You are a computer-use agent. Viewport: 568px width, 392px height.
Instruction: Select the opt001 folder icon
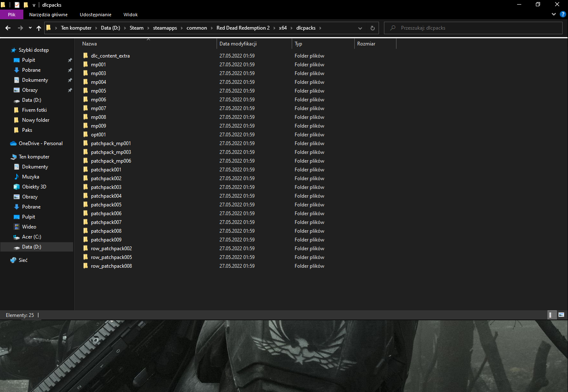[x=86, y=134]
